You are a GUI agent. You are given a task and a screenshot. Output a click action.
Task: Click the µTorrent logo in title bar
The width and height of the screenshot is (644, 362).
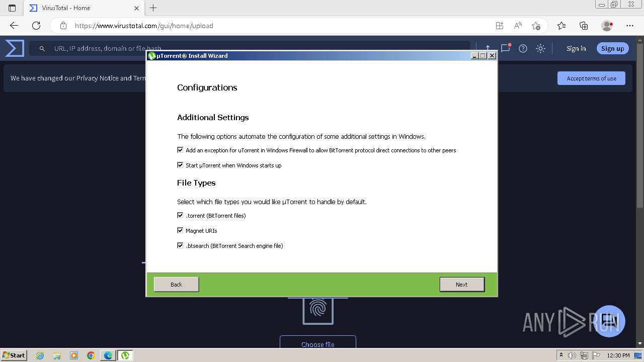coord(152,56)
